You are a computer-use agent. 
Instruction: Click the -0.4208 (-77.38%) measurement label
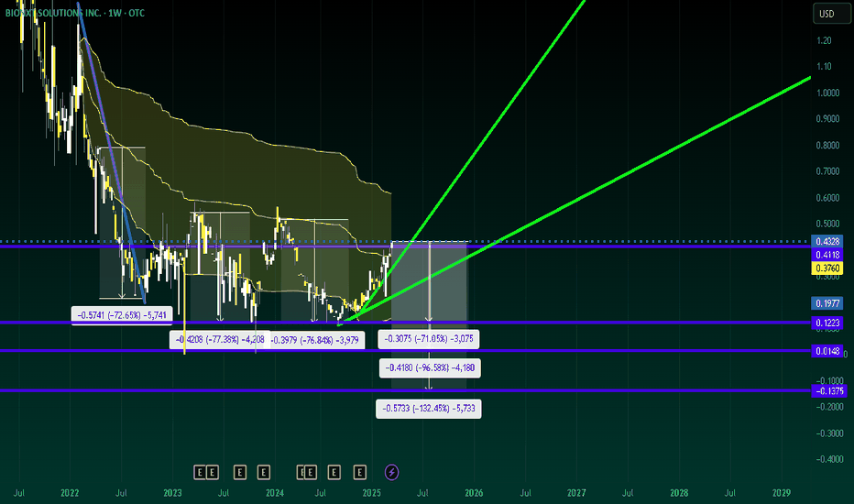(x=220, y=339)
